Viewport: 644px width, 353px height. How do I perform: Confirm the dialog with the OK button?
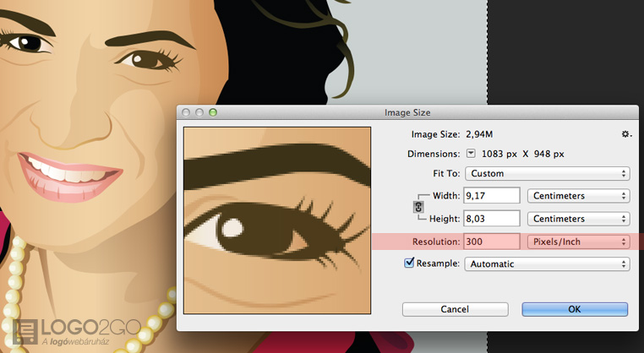click(574, 309)
